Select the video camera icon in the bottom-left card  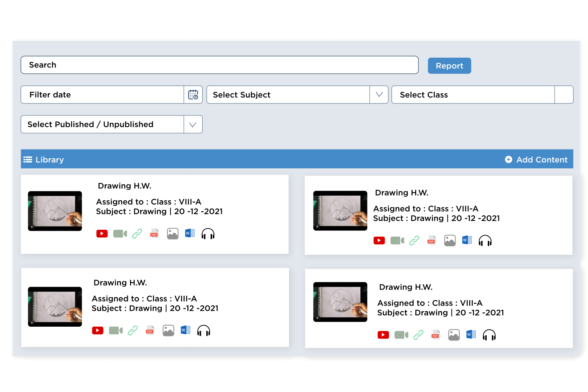(x=116, y=331)
